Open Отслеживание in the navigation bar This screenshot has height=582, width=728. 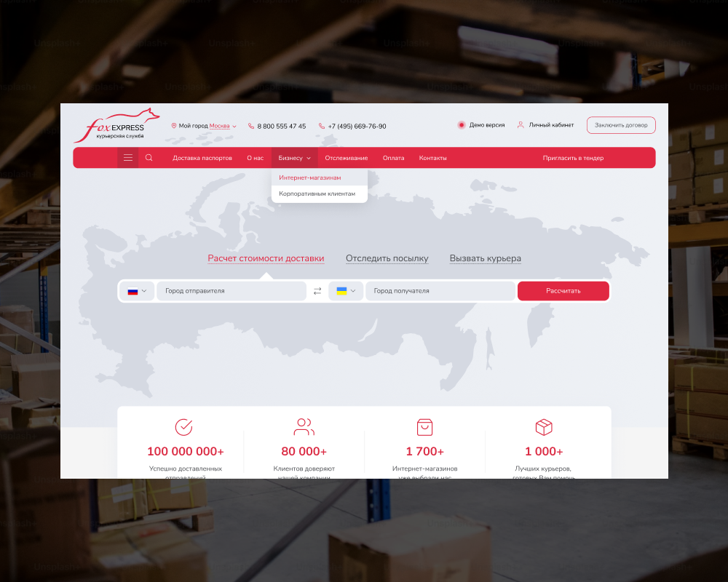[347, 158]
